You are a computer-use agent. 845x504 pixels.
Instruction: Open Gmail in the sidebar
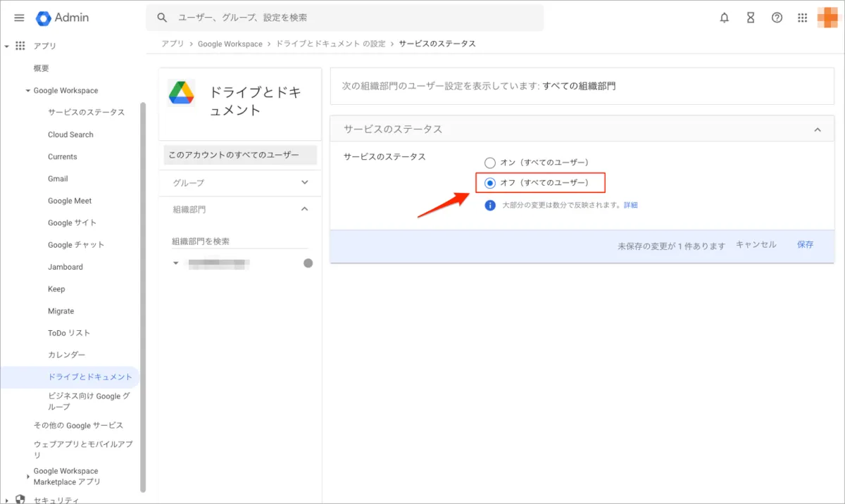coord(58,179)
